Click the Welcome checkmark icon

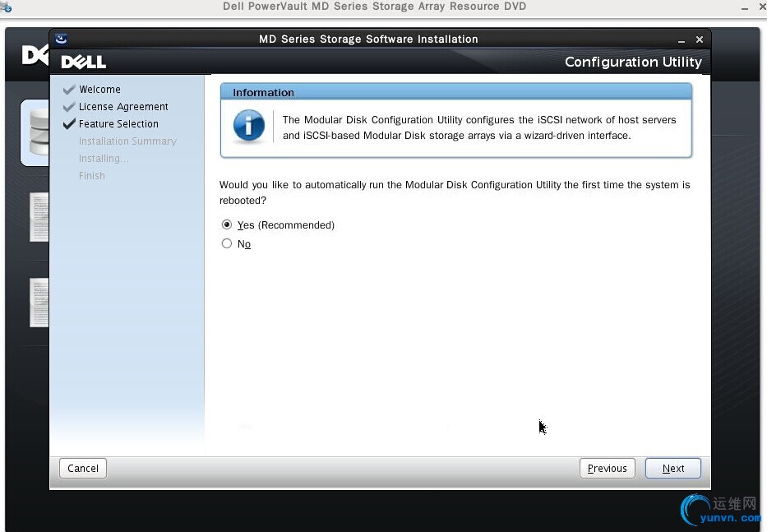69,90
